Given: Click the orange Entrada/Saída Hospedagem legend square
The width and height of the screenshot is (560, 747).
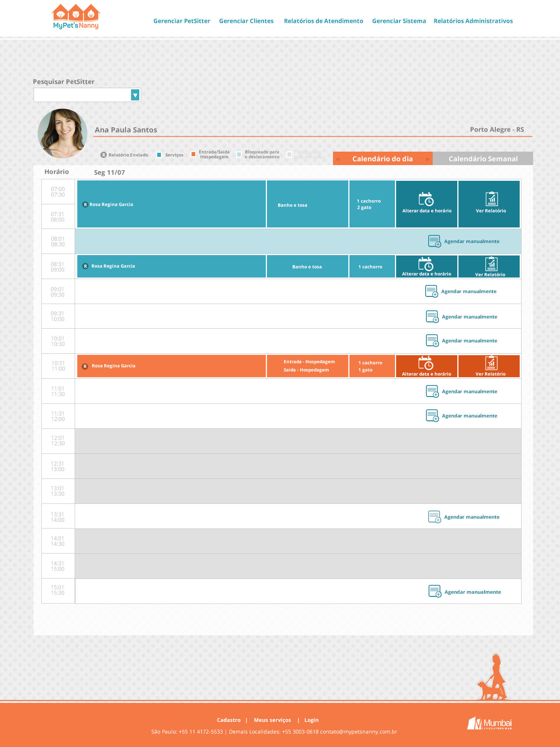Looking at the screenshot, I should pos(193,154).
